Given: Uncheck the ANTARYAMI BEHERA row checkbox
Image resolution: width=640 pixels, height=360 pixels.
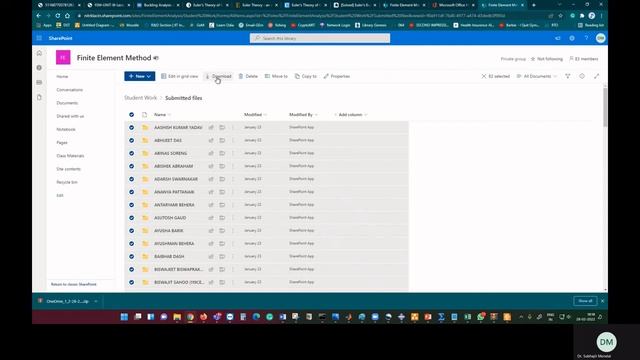Looking at the screenshot, I should [131, 205].
